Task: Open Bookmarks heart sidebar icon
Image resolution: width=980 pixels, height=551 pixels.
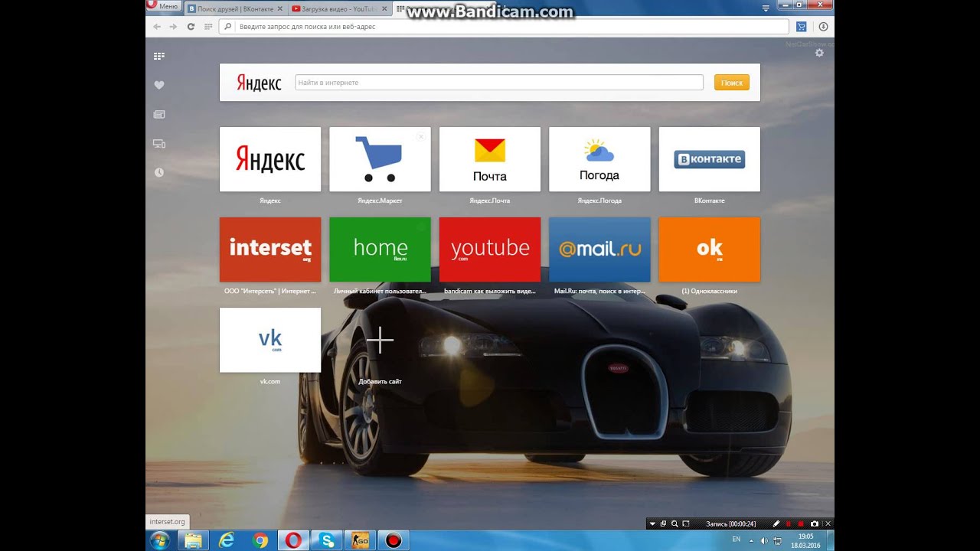Action: 159,85
